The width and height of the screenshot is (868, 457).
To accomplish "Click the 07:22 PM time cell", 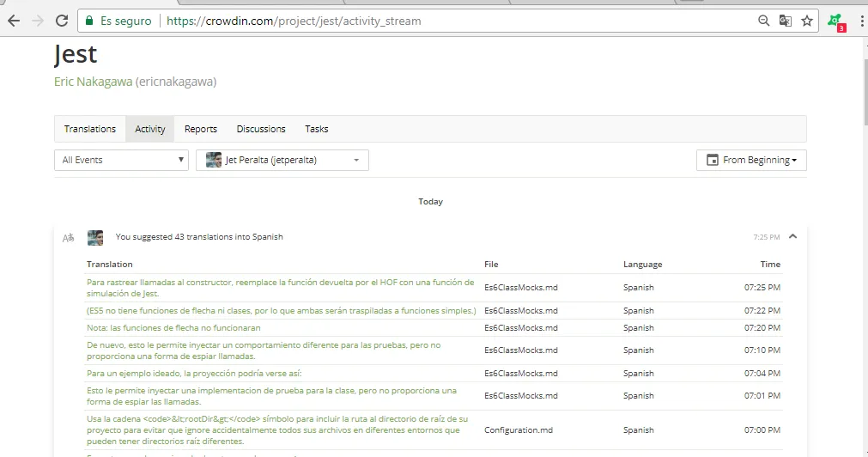I will click(x=762, y=311).
